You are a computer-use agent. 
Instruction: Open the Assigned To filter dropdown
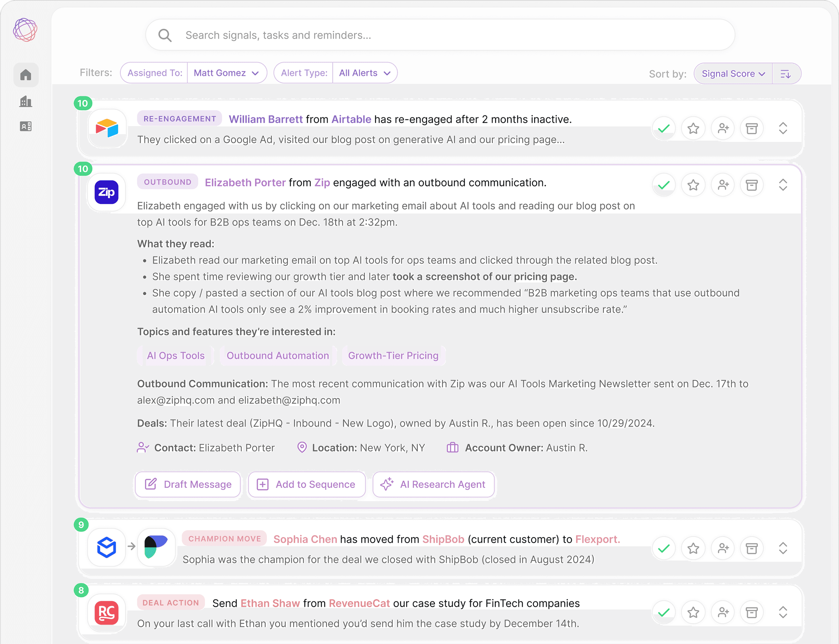tap(227, 73)
